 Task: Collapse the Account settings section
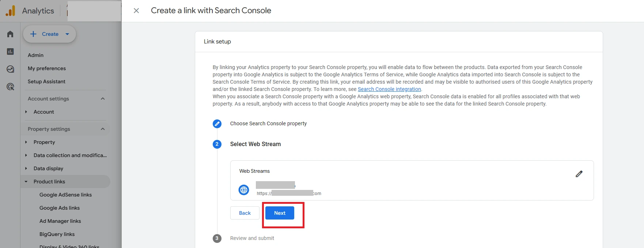coord(103,98)
